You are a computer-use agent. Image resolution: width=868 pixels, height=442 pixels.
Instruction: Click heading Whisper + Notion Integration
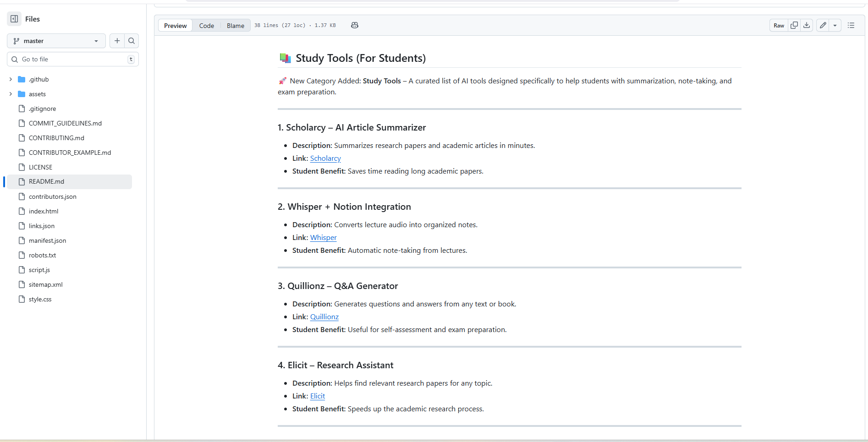tap(344, 207)
